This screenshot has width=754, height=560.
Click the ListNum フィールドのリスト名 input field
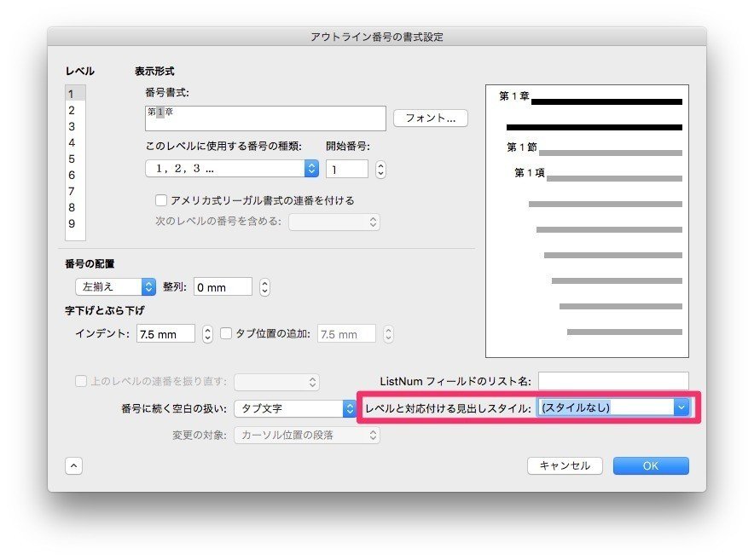click(614, 381)
